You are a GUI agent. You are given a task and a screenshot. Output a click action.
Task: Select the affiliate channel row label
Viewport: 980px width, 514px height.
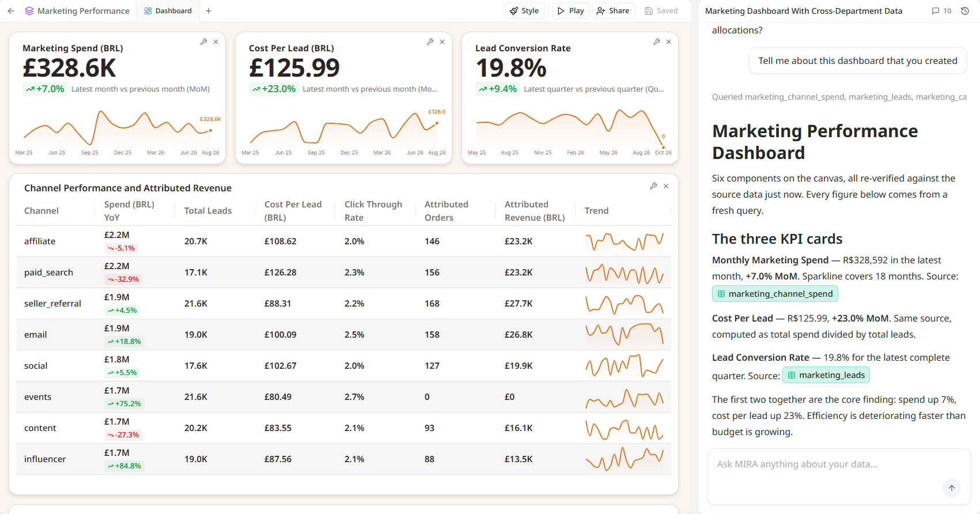40,241
